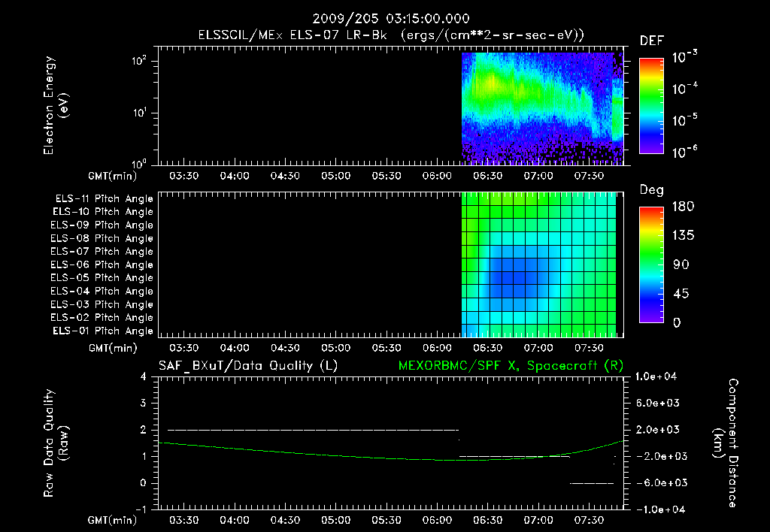770x532 pixels.
Task: Click GMT(min) label under the data quality panel
Action: click(x=113, y=520)
